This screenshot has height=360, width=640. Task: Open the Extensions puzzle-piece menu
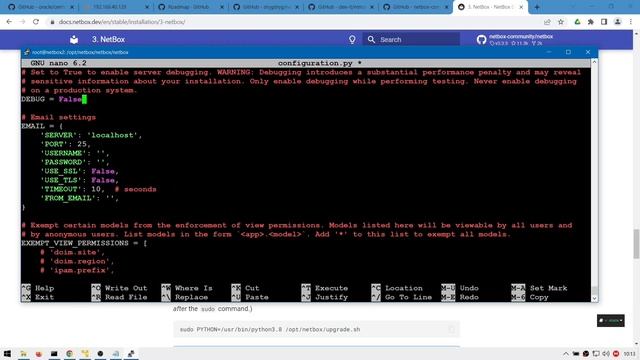point(591,22)
